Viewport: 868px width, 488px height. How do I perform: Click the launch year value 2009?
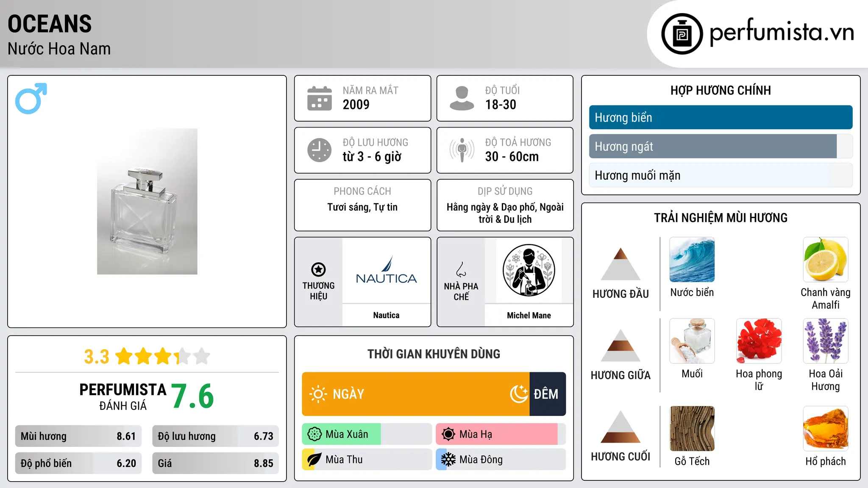(x=356, y=105)
